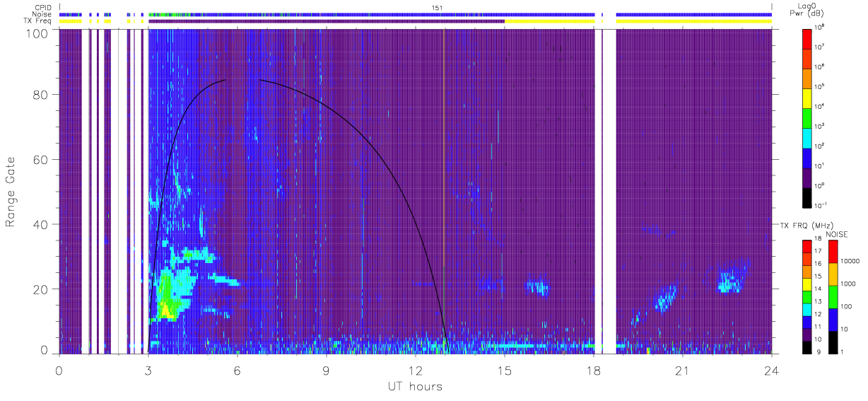Click the "Pwr (dB)" colorbar subtitle
868x401 pixels.
808,13
